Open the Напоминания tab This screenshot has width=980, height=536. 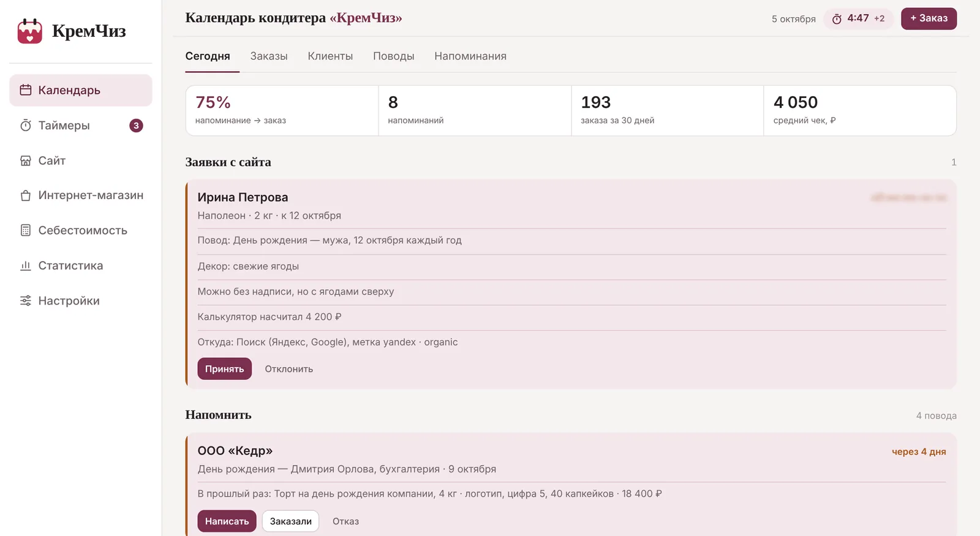coord(470,56)
